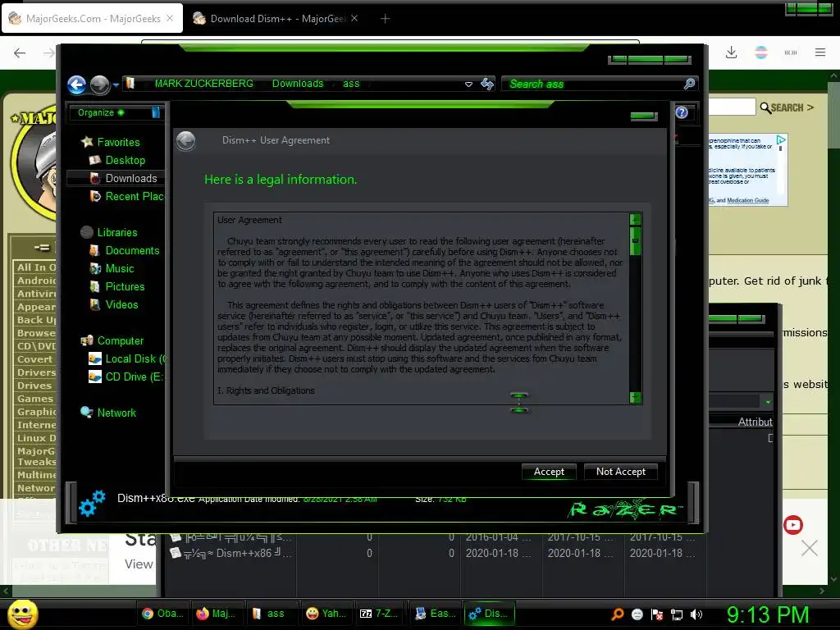The height and width of the screenshot is (630, 840).
Task: Click Explorer's blue back arrow
Action: click(x=76, y=84)
